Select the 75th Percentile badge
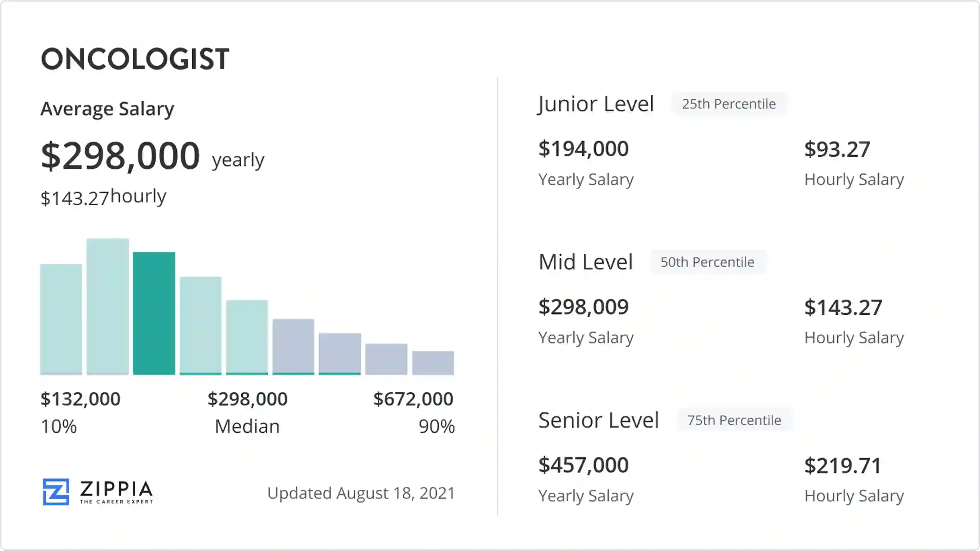This screenshot has height=551, width=980. 734,420
